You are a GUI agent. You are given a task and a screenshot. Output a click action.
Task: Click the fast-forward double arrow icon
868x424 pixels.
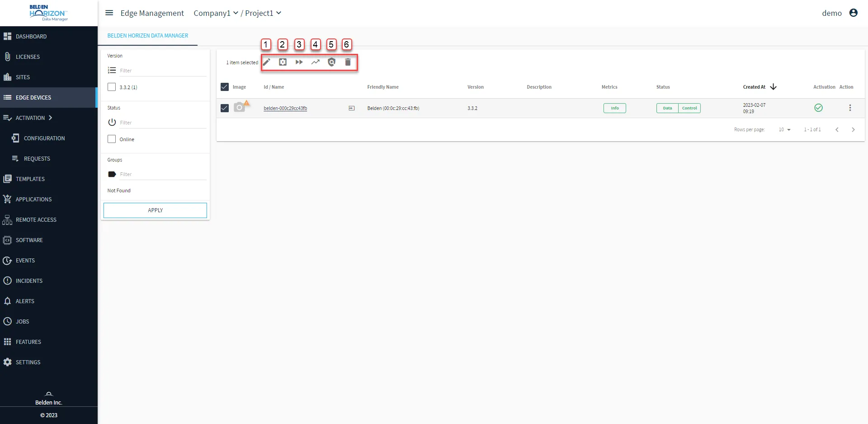pyautogui.click(x=299, y=62)
